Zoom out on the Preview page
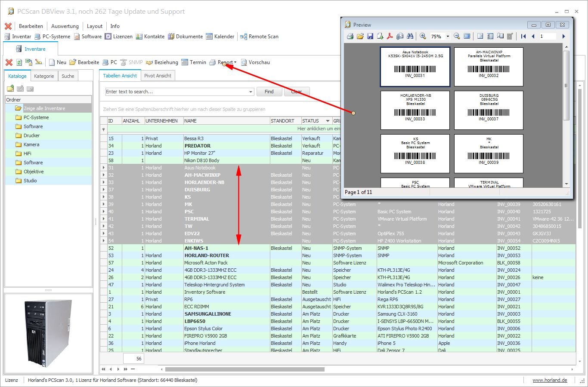 [457, 37]
